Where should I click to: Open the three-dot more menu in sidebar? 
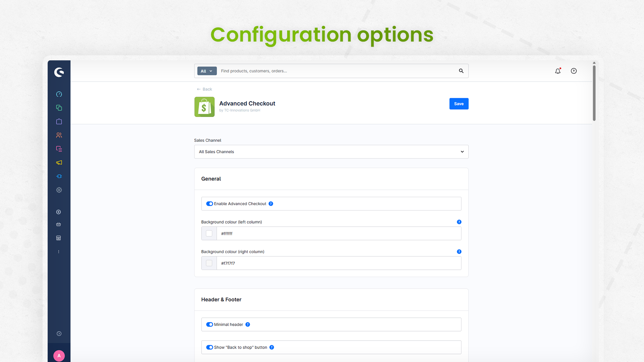tap(59, 252)
